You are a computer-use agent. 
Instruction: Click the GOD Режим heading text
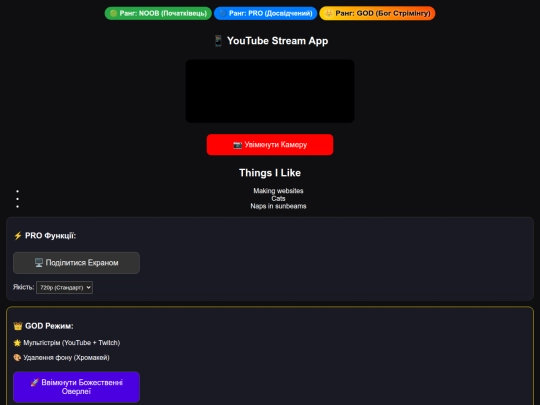[49, 326]
